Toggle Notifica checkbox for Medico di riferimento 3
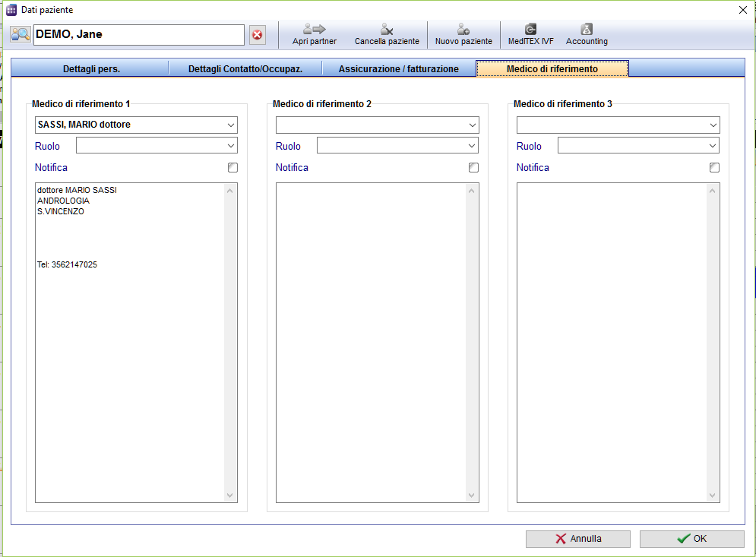The height and width of the screenshot is (557, 756). click(x=714, y=167)
